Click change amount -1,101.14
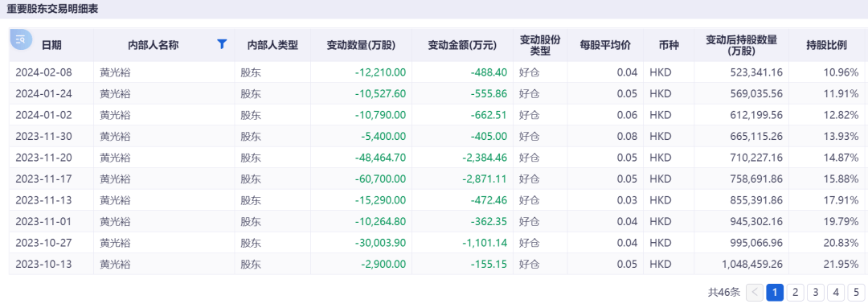Screen dimensions: 868x308 485,243
